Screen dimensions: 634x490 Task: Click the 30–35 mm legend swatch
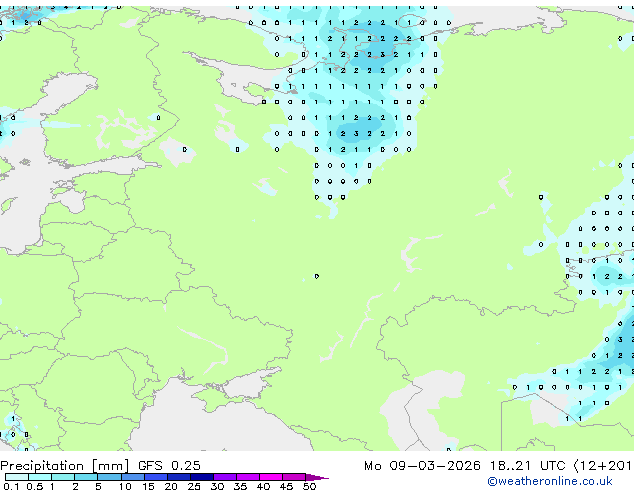coord(225,477)
